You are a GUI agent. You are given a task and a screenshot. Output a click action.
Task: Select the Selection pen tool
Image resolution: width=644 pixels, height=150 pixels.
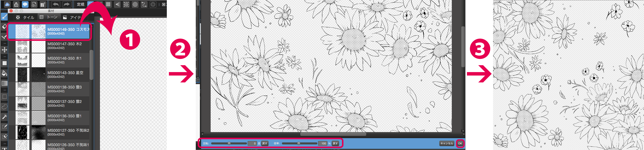[4, 127]
